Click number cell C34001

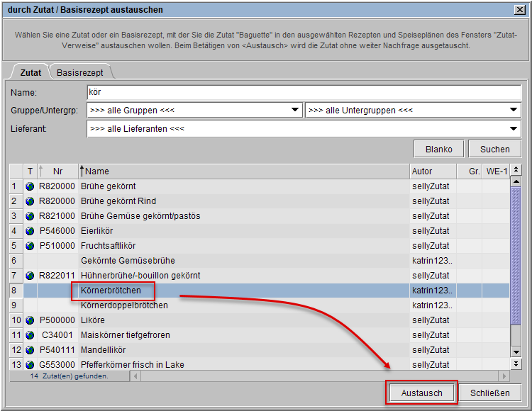pyautogui.click(x=57, y=335)
